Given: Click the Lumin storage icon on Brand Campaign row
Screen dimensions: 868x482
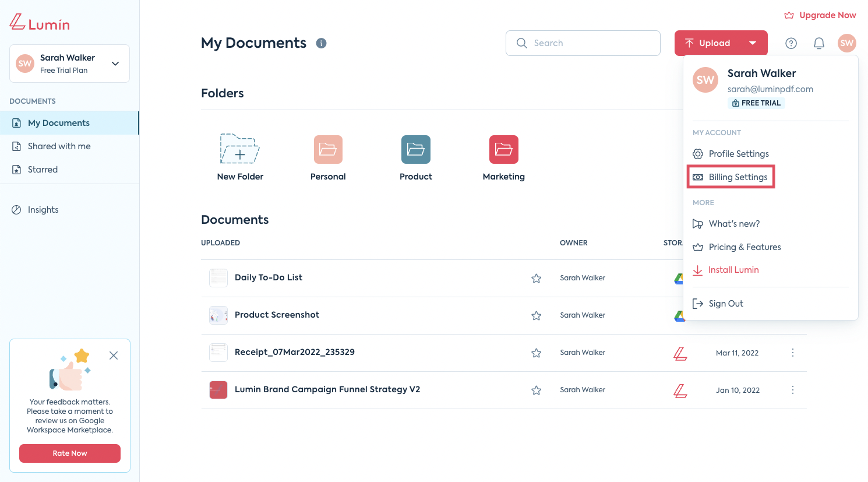Looking at the screenshot, I should point(680,390).
